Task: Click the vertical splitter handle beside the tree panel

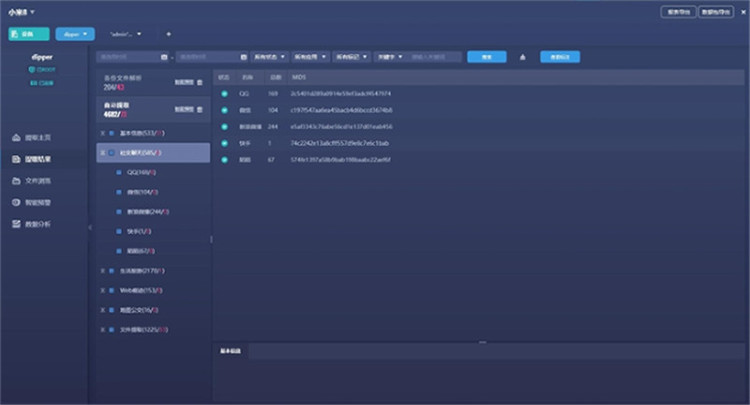Action: pos(211,239)
